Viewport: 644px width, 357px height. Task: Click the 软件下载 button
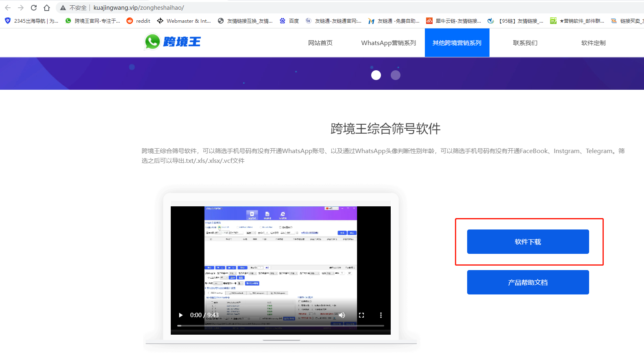(x=528, y=242)
